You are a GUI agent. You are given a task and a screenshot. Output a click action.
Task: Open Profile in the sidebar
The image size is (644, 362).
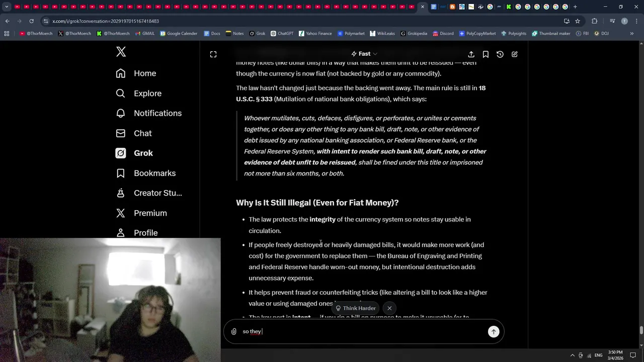click(x=136, y=233)
